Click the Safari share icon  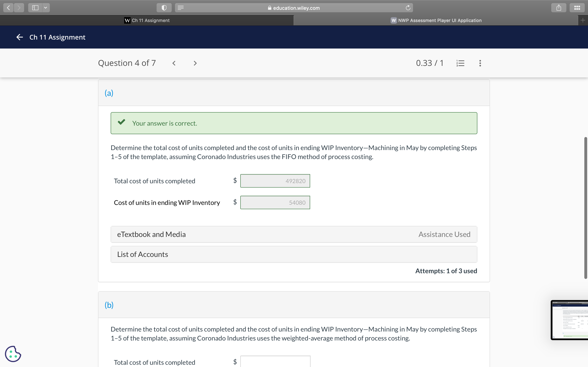559,8
